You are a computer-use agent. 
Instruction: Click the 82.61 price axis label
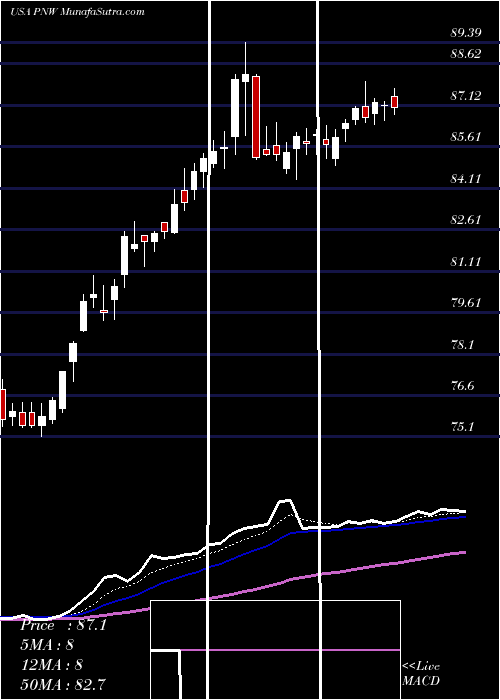pyautogui.click(x=466, y=220)
